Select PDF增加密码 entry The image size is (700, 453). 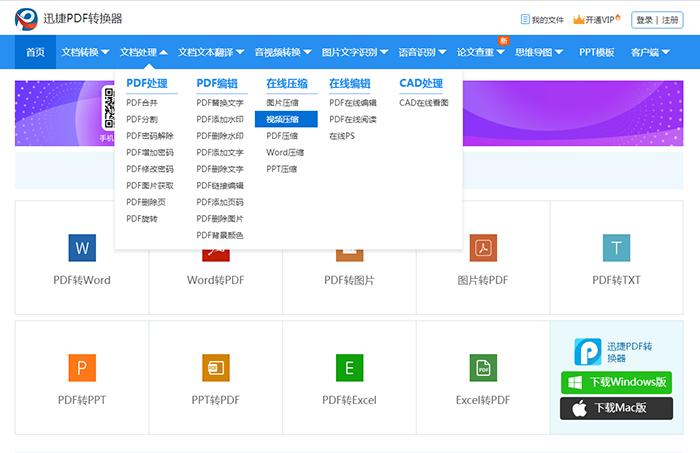(150, 152)
